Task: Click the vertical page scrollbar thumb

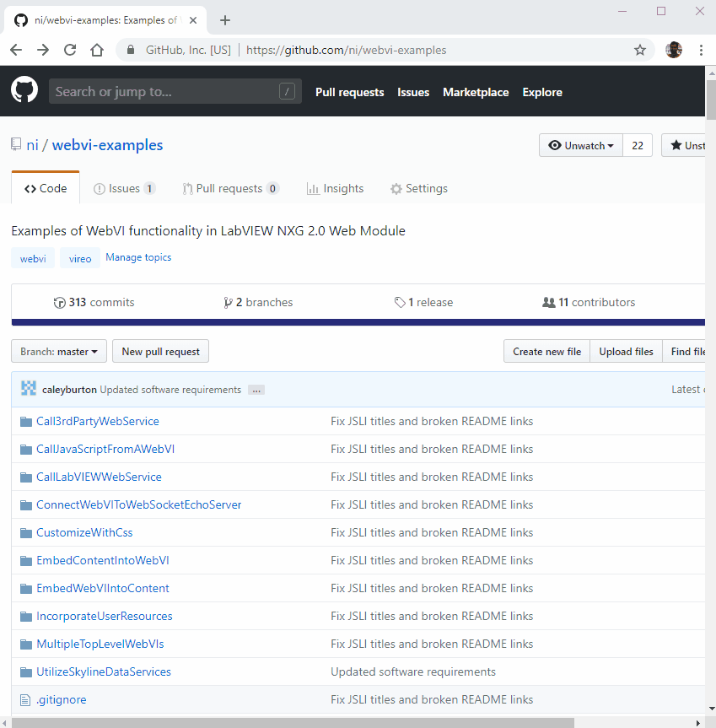Action: 710,100
